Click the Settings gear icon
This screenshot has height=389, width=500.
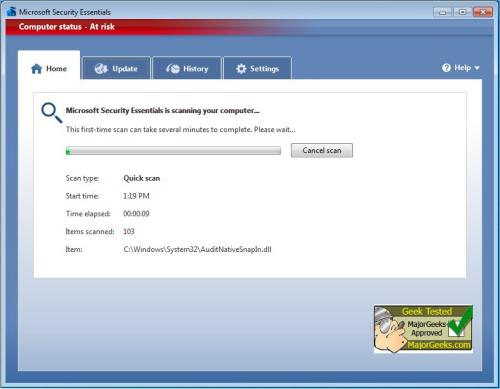click(241, 69)
